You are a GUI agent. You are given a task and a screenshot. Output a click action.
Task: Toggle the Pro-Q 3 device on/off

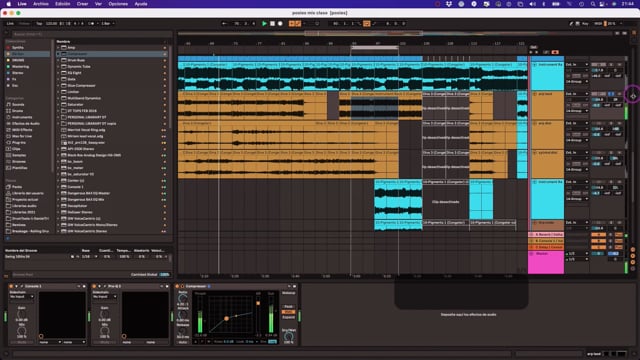(x=94, y=286)
